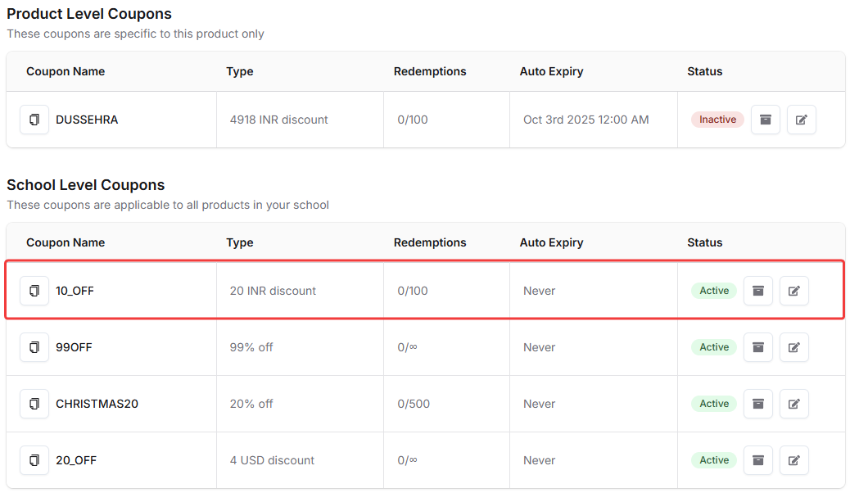Click the Inactive status badge for DUSSEHRA
This screenshot has width=868, height=502.
coord(717,120)
